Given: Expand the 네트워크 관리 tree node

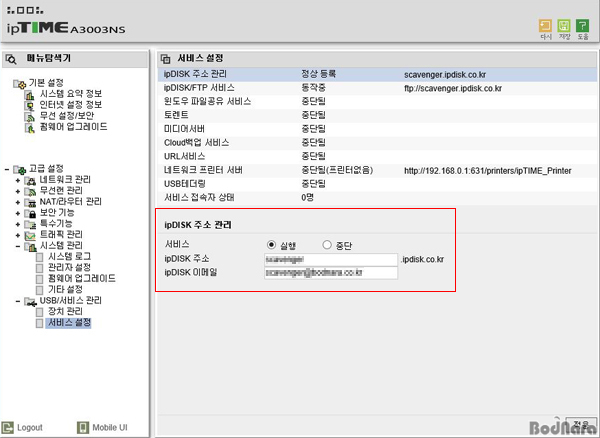Looking at the screenshot, I should (x=18, y=180).
